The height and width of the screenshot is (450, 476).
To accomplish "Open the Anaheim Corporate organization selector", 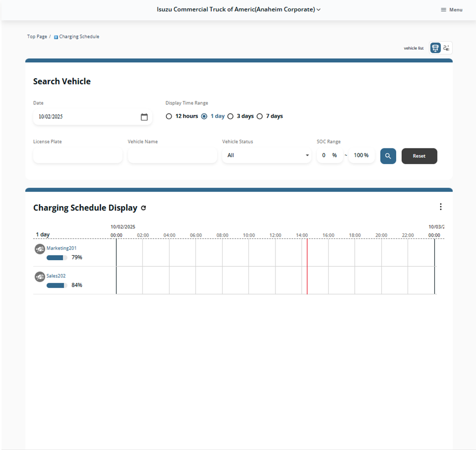I will [238, 9].
